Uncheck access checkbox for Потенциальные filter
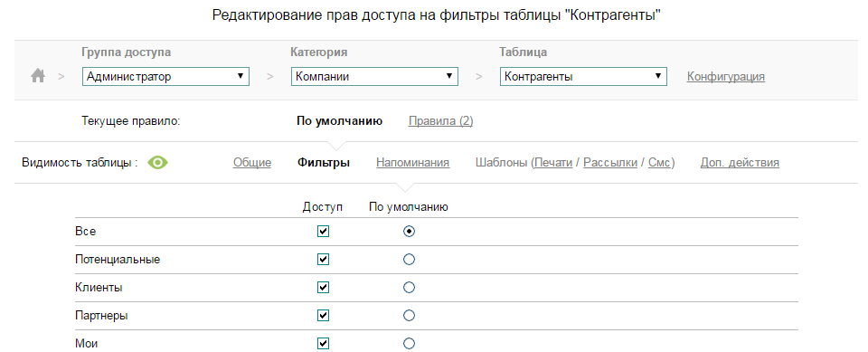 coord(324,259)
